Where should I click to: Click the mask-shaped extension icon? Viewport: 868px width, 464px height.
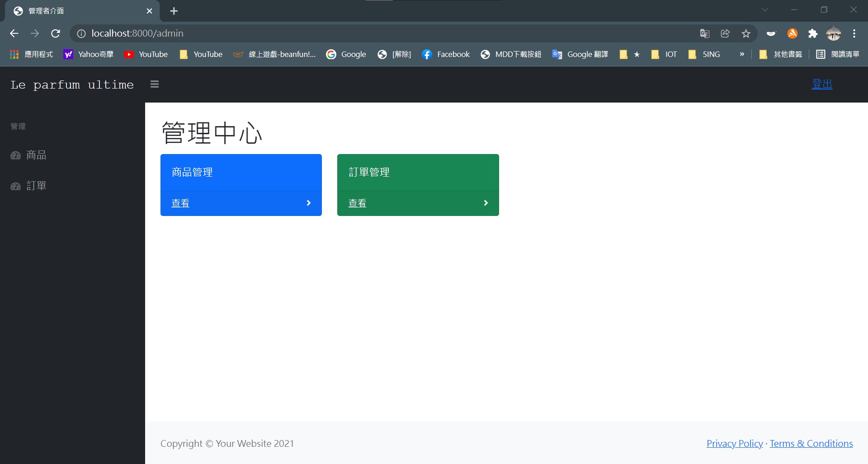[771, 33]
